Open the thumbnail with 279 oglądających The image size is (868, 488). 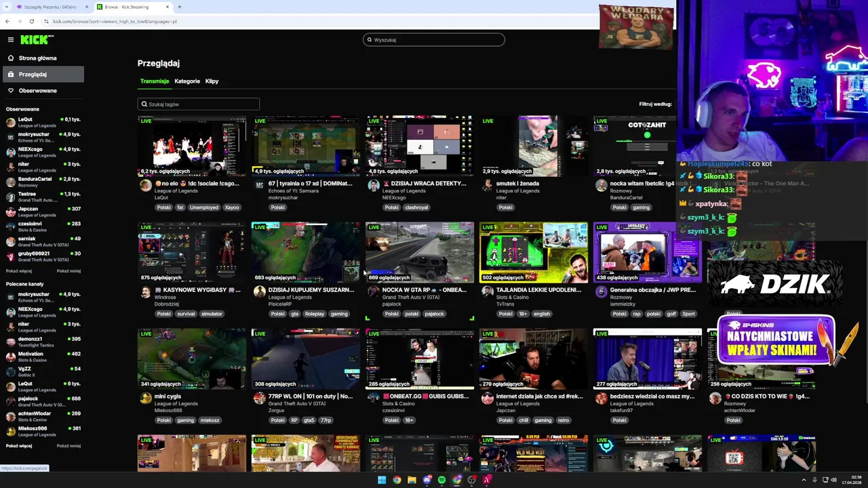(534, 359)
